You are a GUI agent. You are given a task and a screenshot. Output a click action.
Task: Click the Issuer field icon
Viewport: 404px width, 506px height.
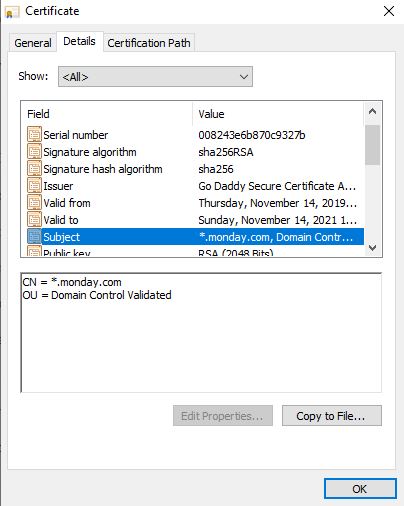click(34, 186)
